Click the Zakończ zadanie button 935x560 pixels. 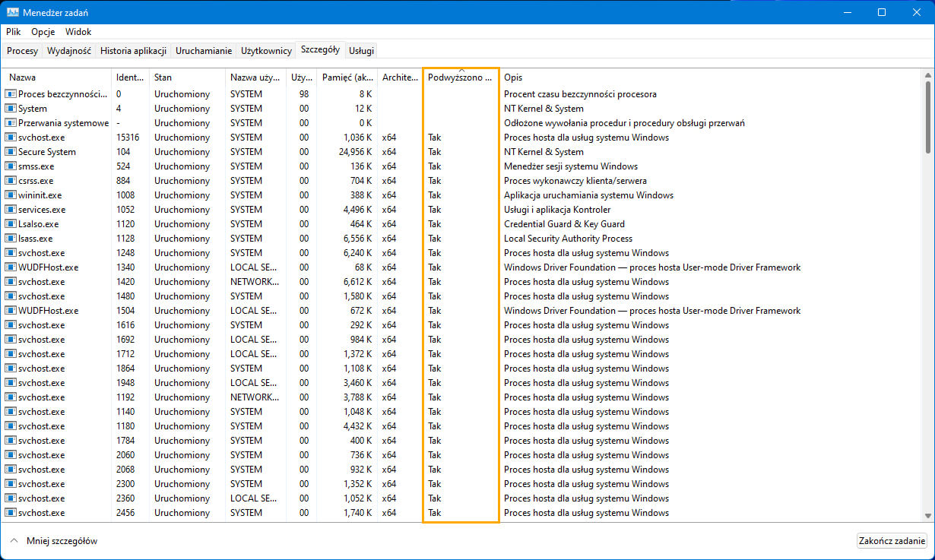892,541
